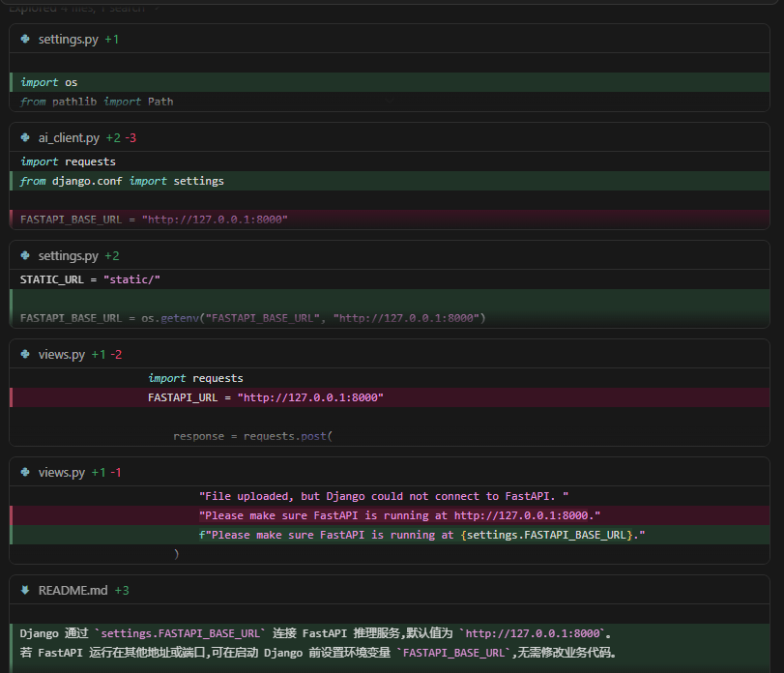Select the 'File uploaded, but Django could not connect' line

pos(390,496)
